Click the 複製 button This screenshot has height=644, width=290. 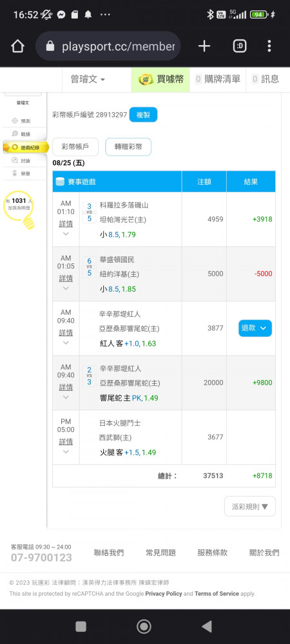(x=143, y=115)
